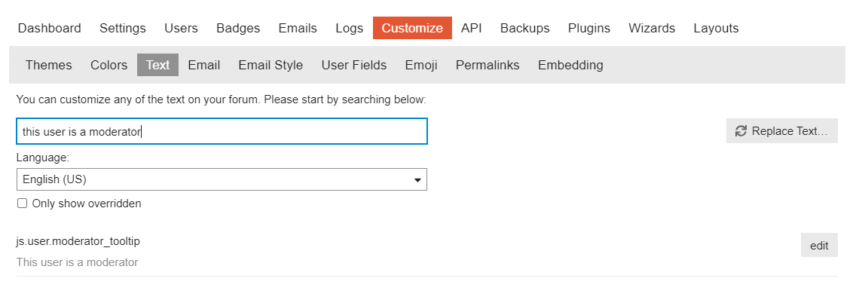The height and width of the screenshot is (303, 868).
Task: Click the text search input field
Action: click(x=222, y=131)
